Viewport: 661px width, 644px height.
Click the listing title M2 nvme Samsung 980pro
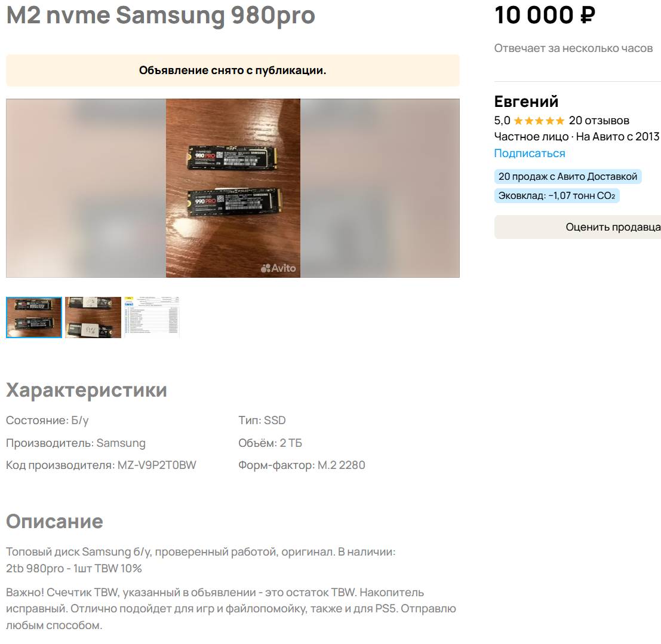161,16
